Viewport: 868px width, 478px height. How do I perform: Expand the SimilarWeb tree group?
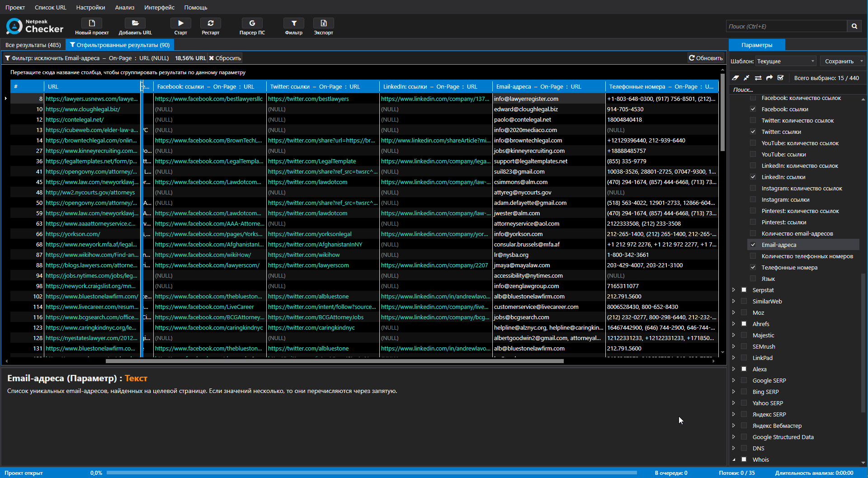coord(733,301)
